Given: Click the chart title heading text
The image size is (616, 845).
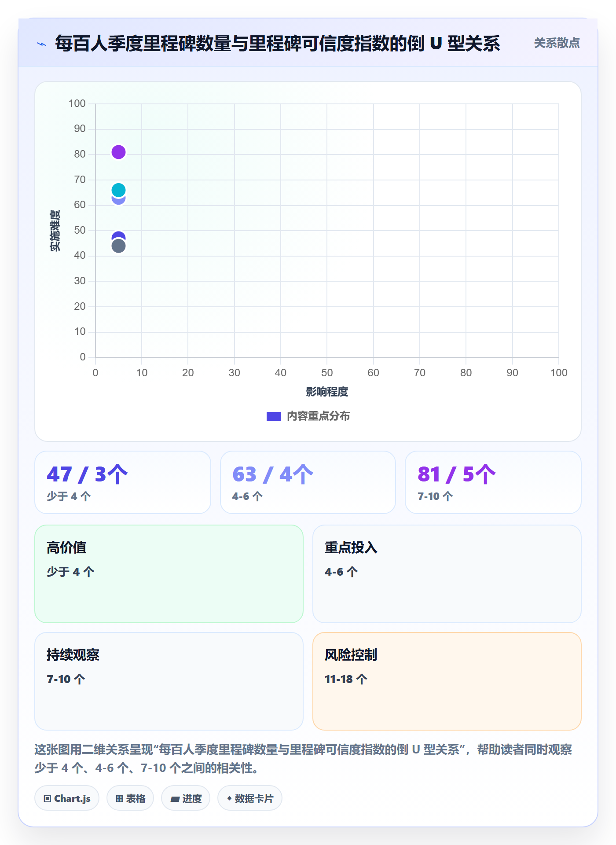Looking at the screenshot, I should [x=277, y=44].
